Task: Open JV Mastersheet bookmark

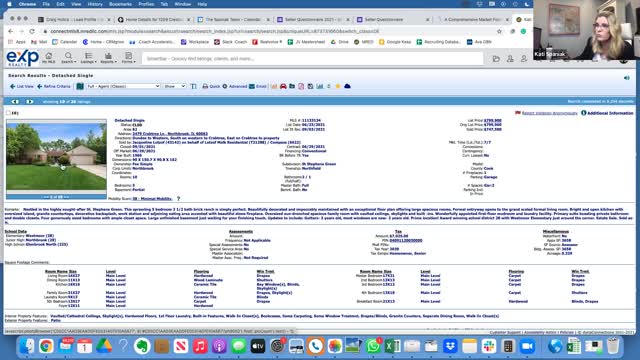Action: pos(306,42)
